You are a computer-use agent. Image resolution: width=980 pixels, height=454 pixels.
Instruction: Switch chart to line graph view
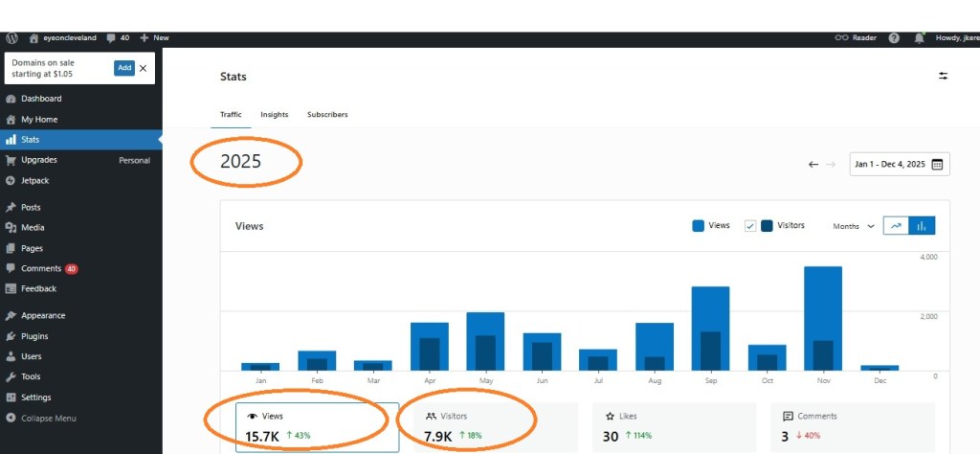[896, 226]
